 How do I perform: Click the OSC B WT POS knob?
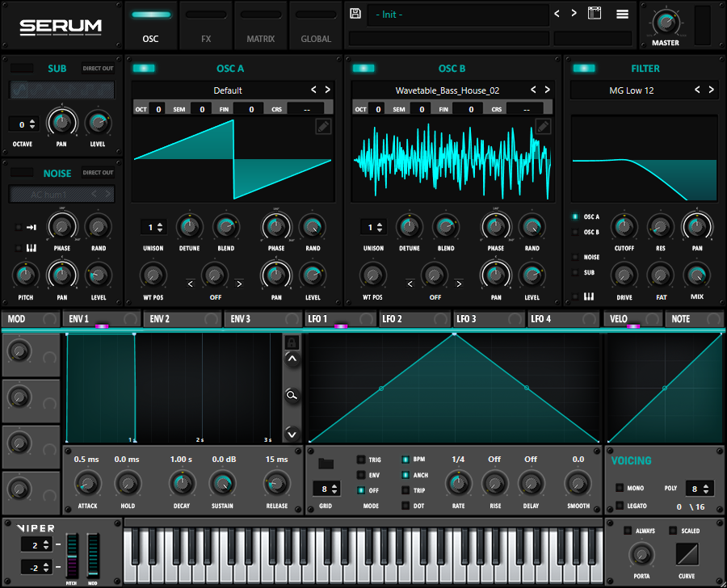(372, 275)
